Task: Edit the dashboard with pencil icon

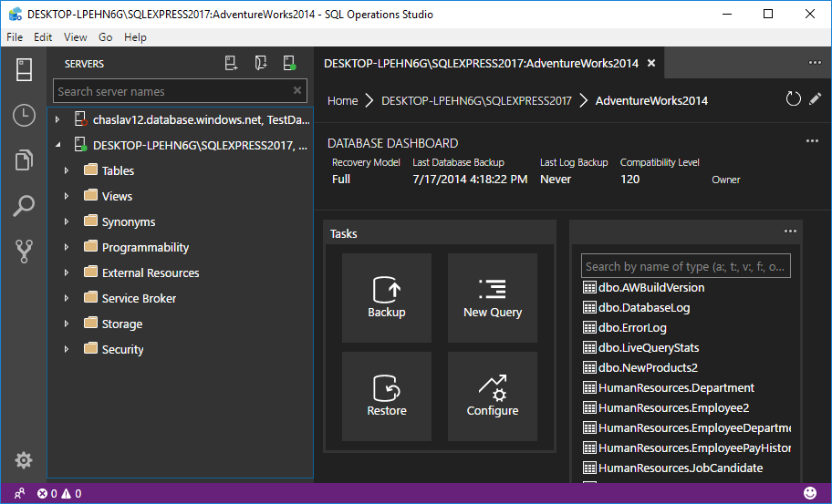Action: pyautogui.click(x=815, y=99)
